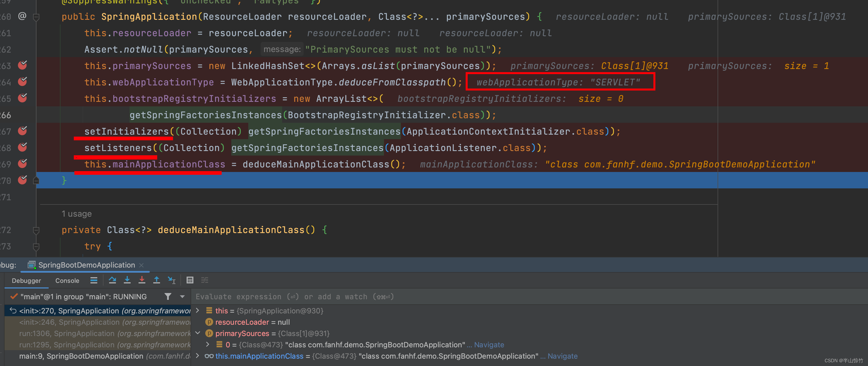Click the Step Into debugger icon
This screenshot has height=366, width=868.
[127, 280]
